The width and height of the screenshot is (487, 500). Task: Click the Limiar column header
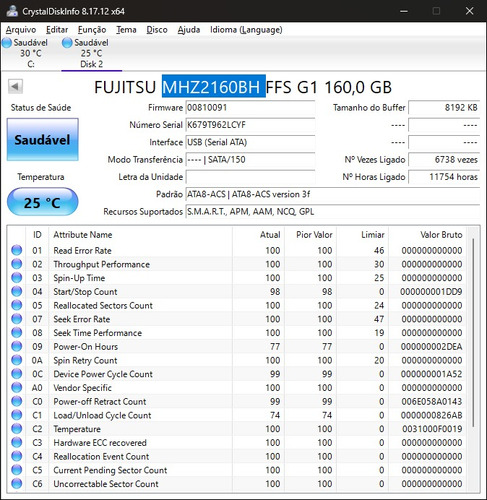(x=362, y=235)
